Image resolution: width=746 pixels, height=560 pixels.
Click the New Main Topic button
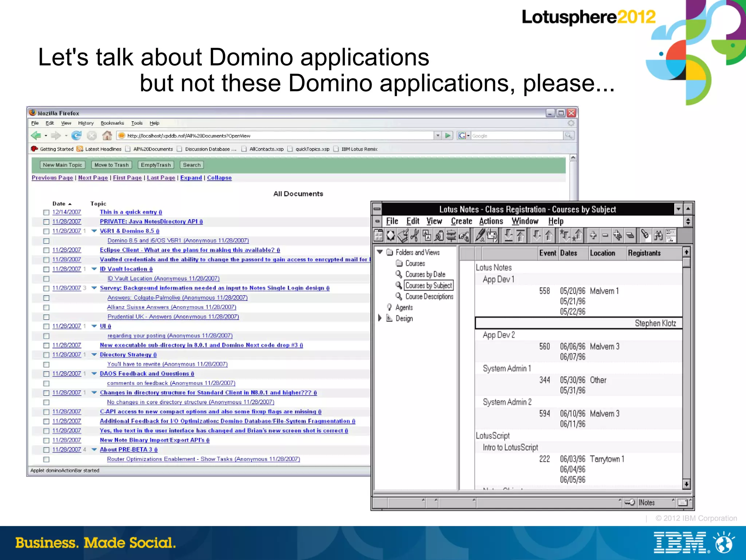click(x=63, y=165)
